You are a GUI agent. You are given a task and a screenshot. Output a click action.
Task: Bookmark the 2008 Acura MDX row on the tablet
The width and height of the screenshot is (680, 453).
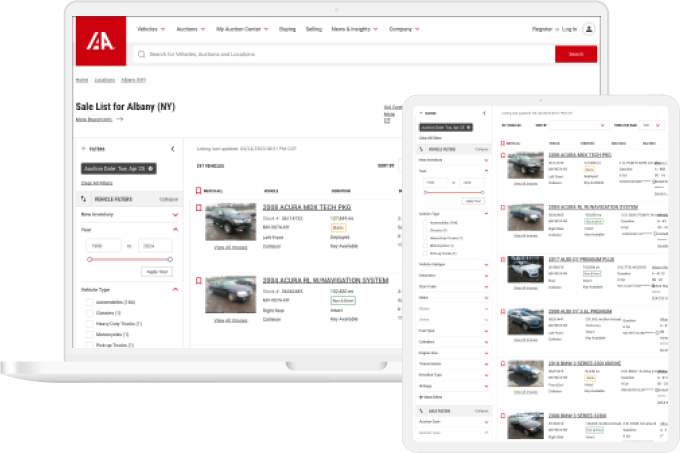click(x=503, y=155)
